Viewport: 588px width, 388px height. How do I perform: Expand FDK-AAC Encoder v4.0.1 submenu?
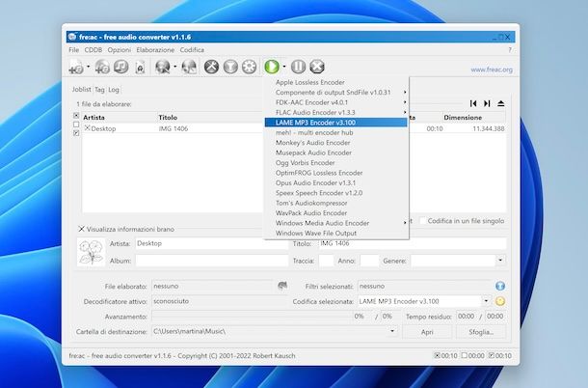tap(336, 102)
